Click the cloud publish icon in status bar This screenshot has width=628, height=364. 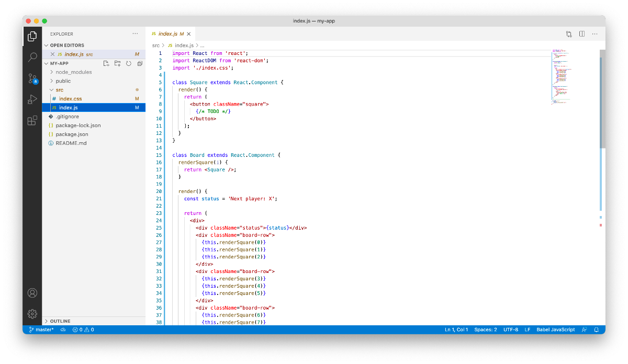click(x=63, y=330)
